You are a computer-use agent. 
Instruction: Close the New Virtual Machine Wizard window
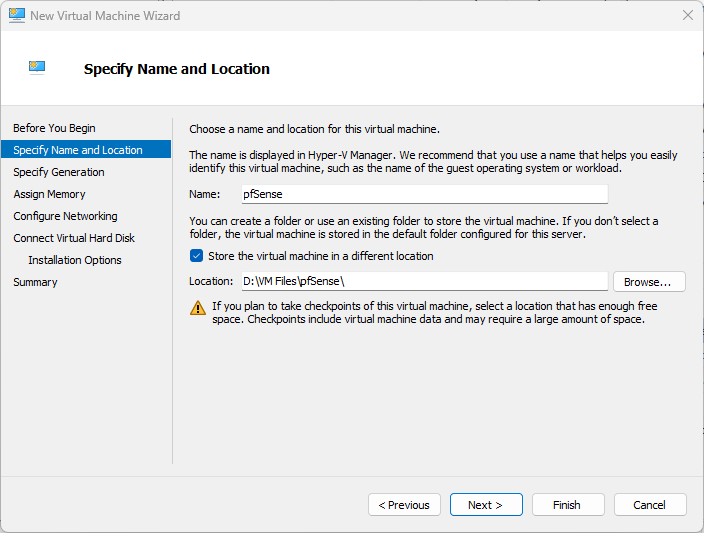[688, 16]
